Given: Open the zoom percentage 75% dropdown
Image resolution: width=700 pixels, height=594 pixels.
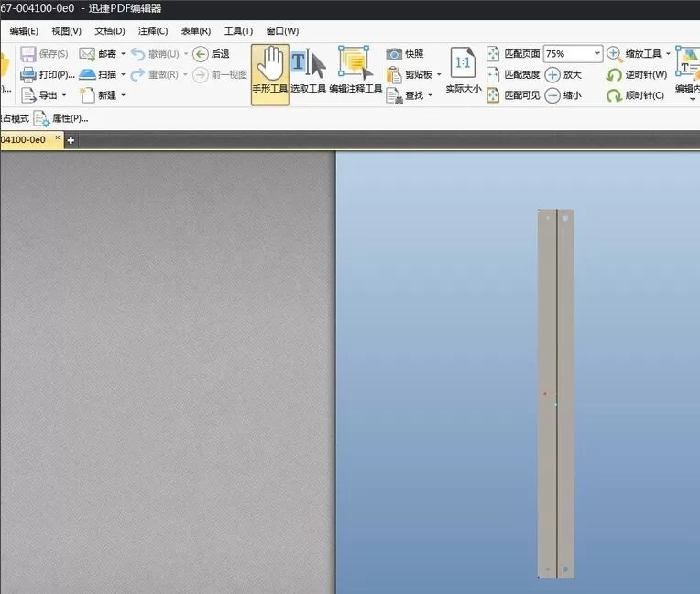Looking at the screenshot, I should point(596,54).
